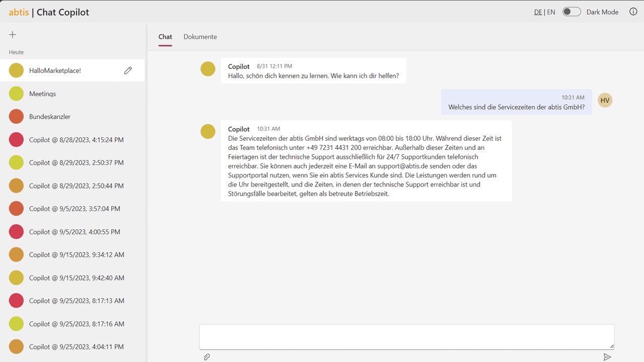
Task: Toggle the Dark Mode switch
Action: (x=572, y=12)
